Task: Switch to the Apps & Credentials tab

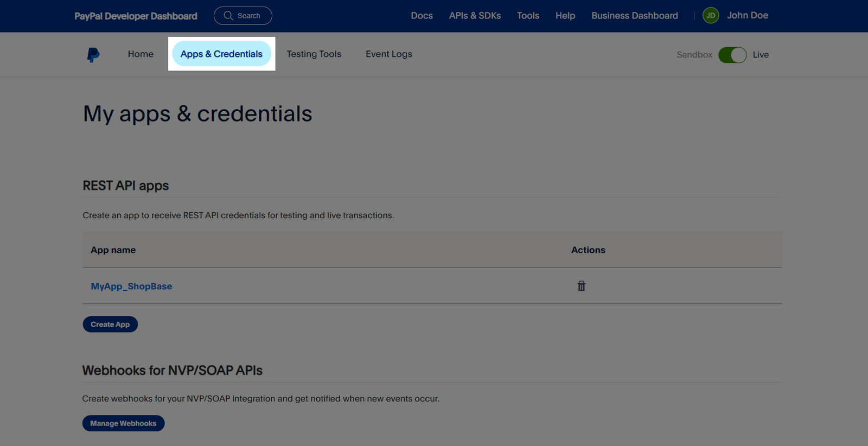Action: (221, 54)
